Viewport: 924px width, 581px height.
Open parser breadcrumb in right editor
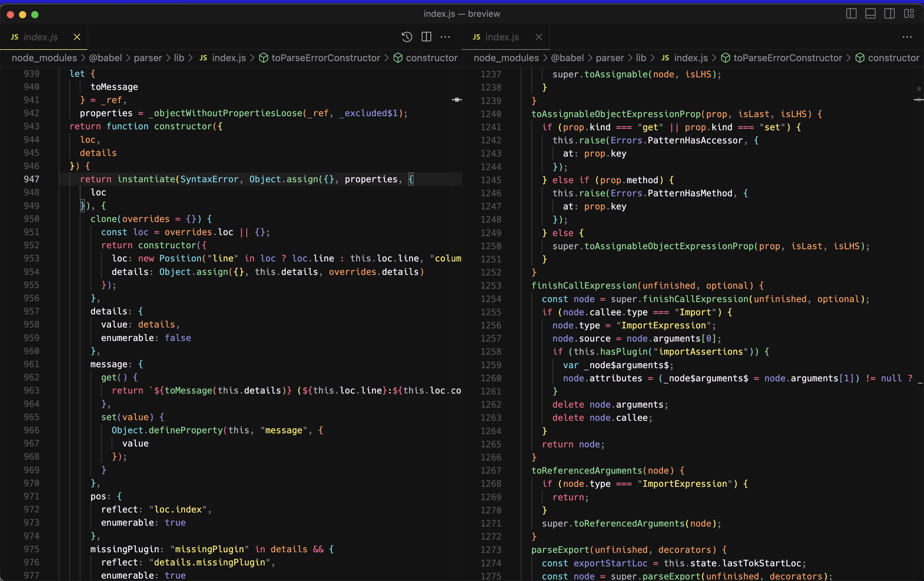(x=610, y=58)
